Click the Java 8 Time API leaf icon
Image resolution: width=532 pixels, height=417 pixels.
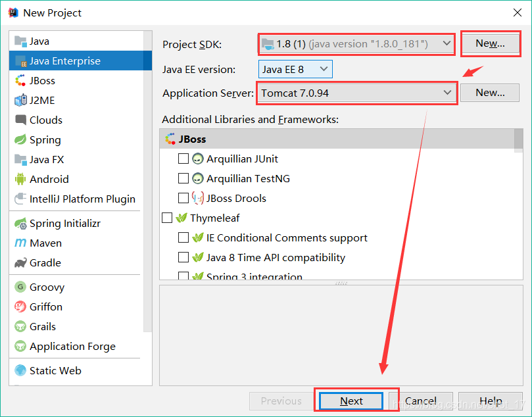pyautogui.click(x=198, y=257)
